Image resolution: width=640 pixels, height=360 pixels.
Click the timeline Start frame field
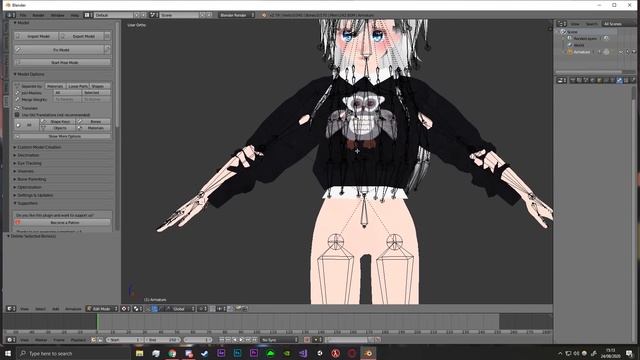click(124, 340)
